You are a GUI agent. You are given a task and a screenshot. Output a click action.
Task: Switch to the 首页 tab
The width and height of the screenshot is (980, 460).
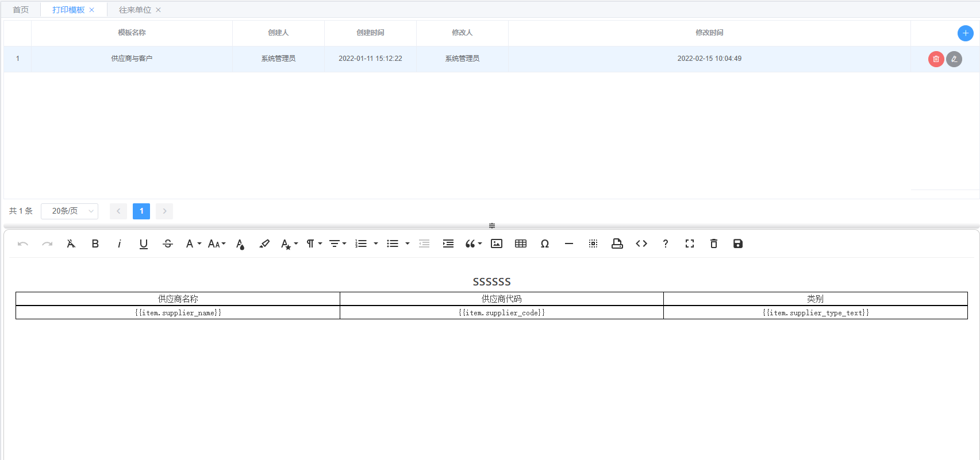[x=21, y=10]
